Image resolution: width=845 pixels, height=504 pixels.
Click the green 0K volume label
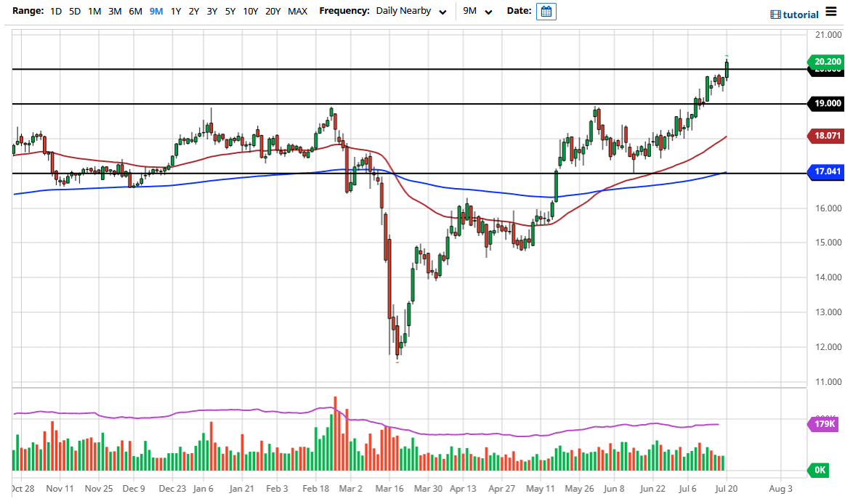point(820,470)
